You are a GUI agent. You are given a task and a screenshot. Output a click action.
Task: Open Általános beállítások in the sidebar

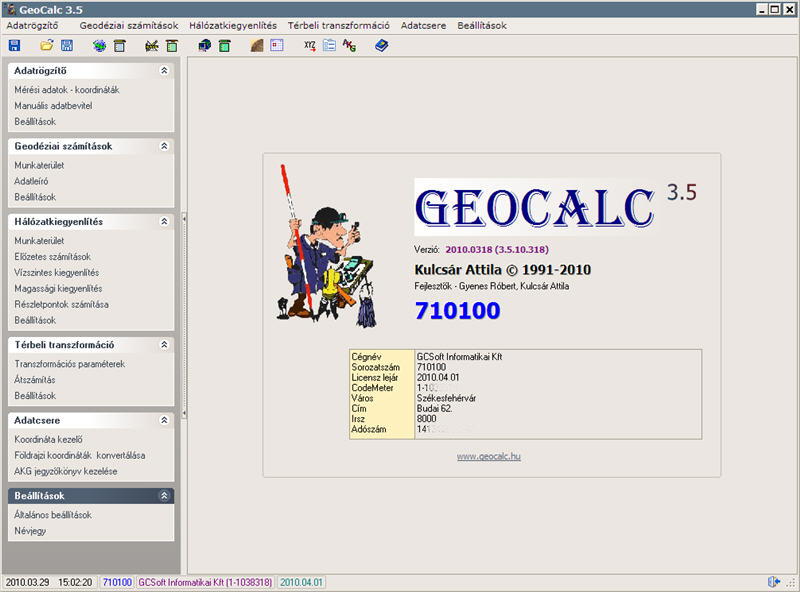pyautogui.click(x=53, y=515)
